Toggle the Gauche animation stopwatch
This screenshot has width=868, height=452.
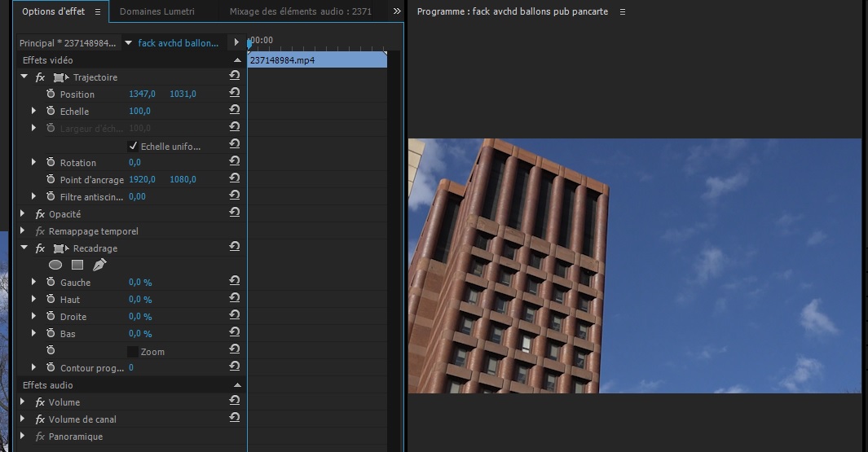(x=51, y=283)
